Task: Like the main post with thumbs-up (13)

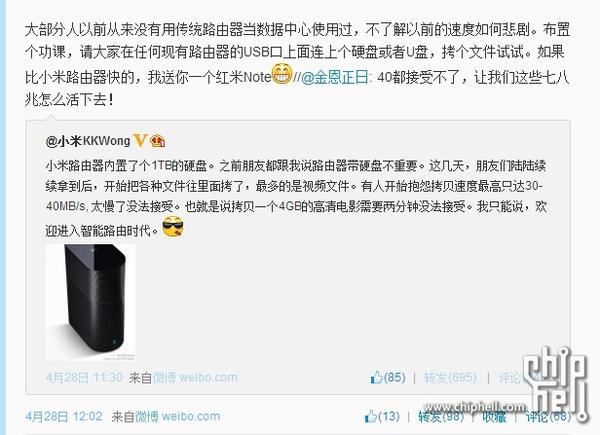Action: point(382,416)
